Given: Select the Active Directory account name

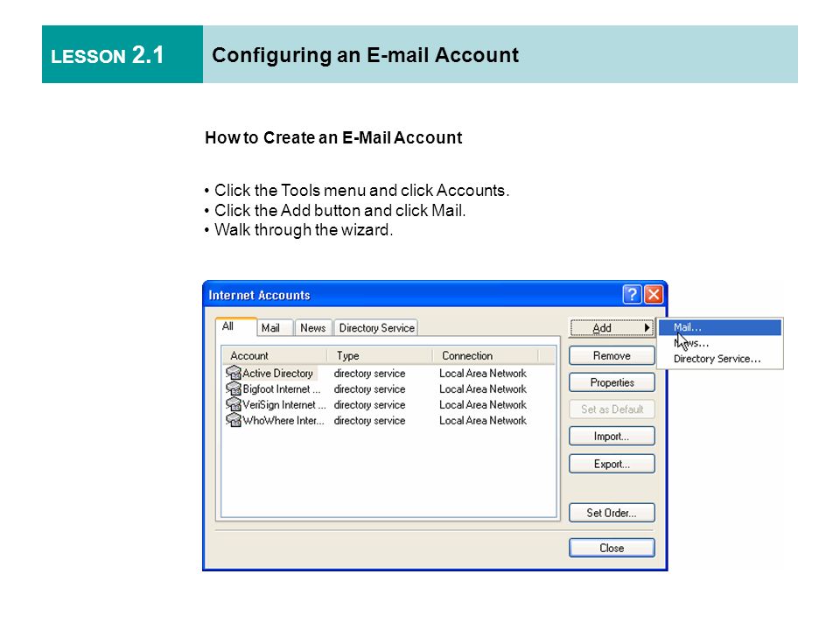Looking at the screenshot, I should tap(277, 374).
